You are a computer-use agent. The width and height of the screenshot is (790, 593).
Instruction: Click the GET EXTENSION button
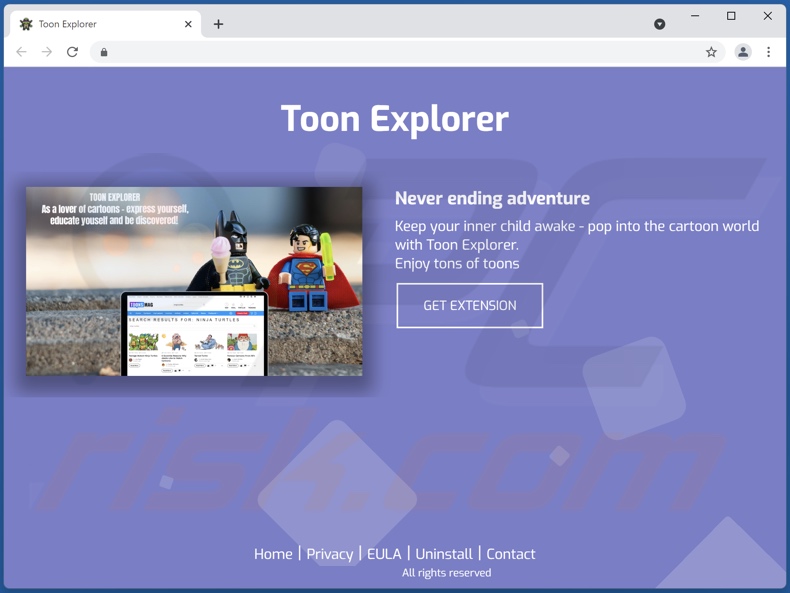[470, 305]
